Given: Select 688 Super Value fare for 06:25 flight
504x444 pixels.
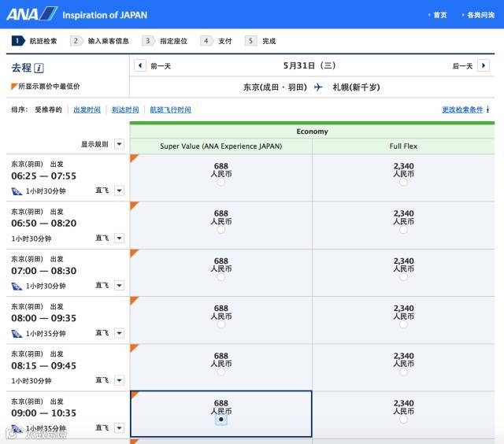Looking at the screenshot, I should [x=220, y=183].
